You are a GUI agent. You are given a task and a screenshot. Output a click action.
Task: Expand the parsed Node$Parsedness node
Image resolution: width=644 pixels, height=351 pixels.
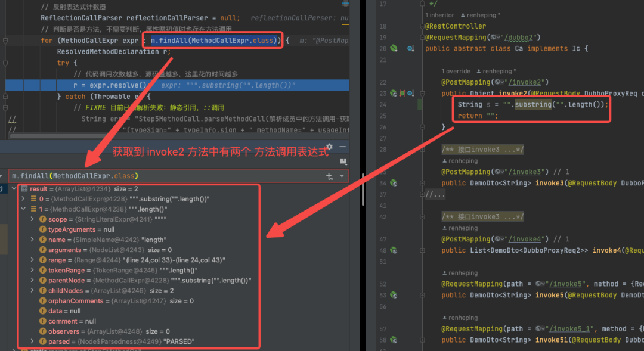click(x=32, y=341)
